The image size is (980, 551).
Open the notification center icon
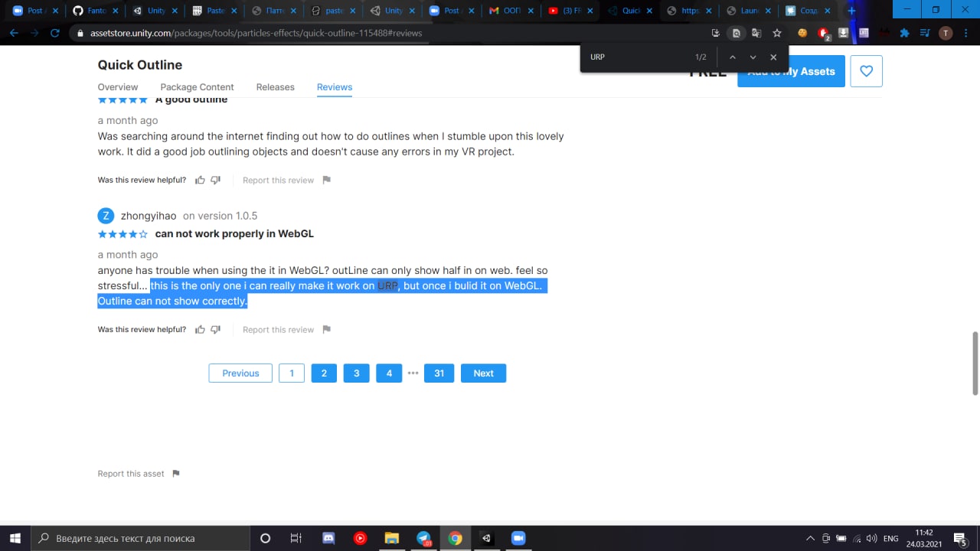(x=959, y=539)
